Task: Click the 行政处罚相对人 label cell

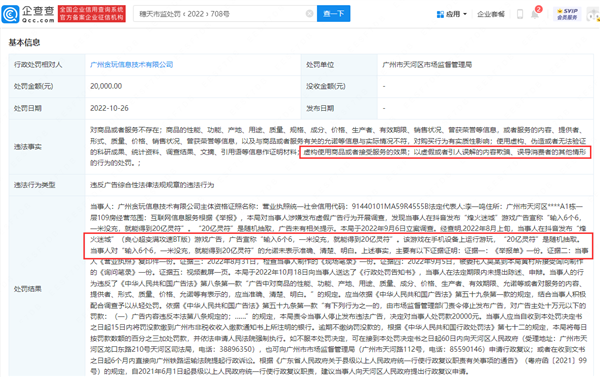Action: tap(47, 65)
